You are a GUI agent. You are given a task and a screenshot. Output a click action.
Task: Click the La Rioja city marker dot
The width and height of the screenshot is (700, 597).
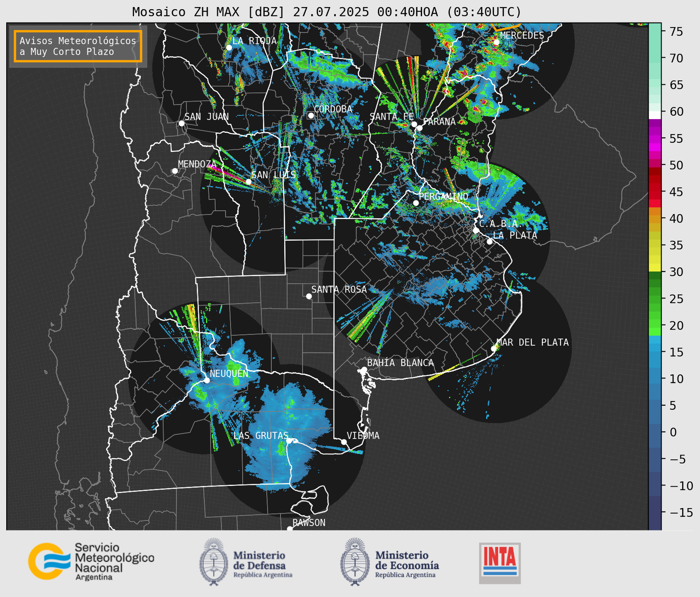229,48
